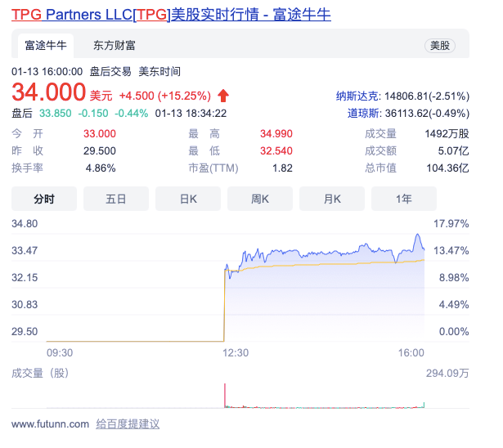Click the 昨收 value 29.500
The width and height of the screenshot is (503, 448).
coord(100,150)
